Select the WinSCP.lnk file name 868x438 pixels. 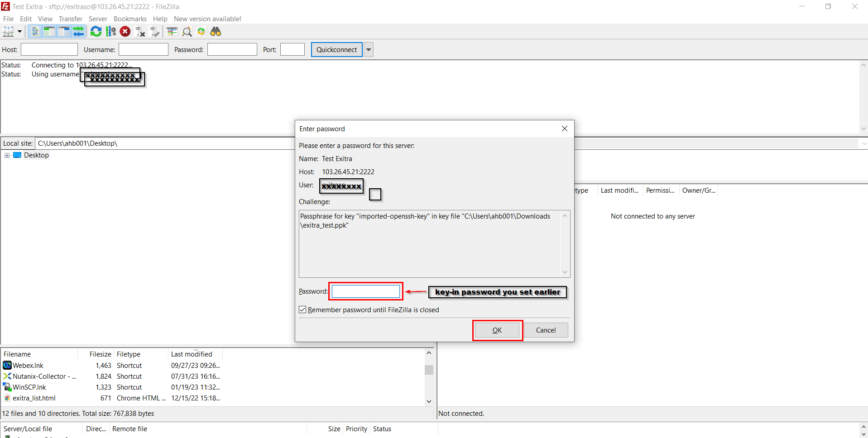point(29,387)
